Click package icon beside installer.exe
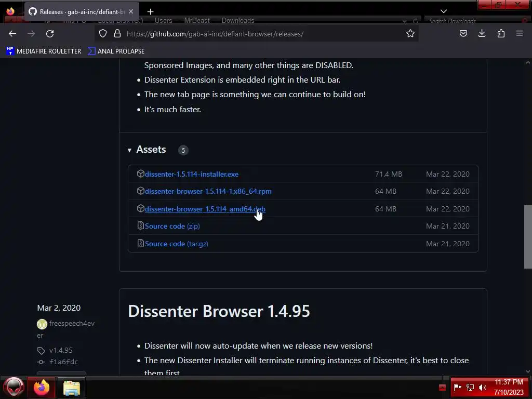 140,174
